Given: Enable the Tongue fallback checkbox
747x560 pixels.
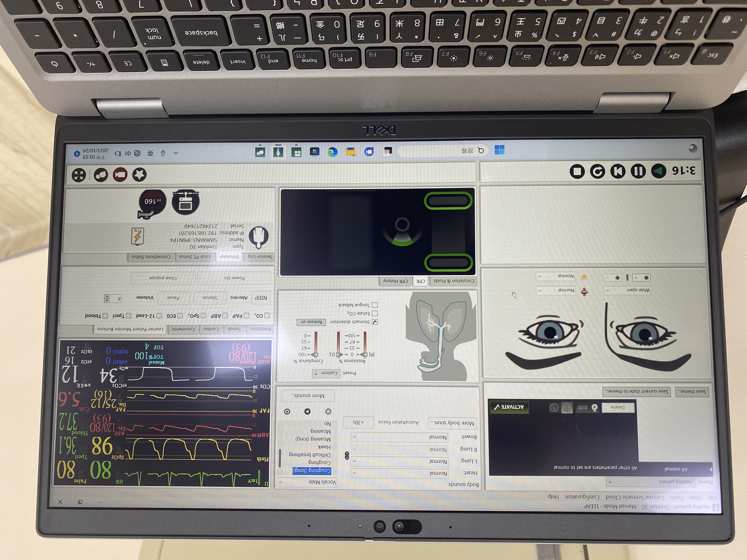Looking at the screenshot, I should coord(374,305).
